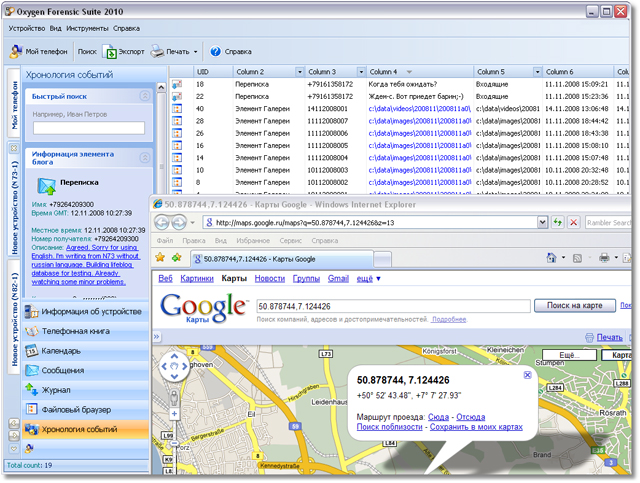This screenshot has height=483, width=640.
Task: Click gallery icon in row UID 28
Action: click(177, 121)
